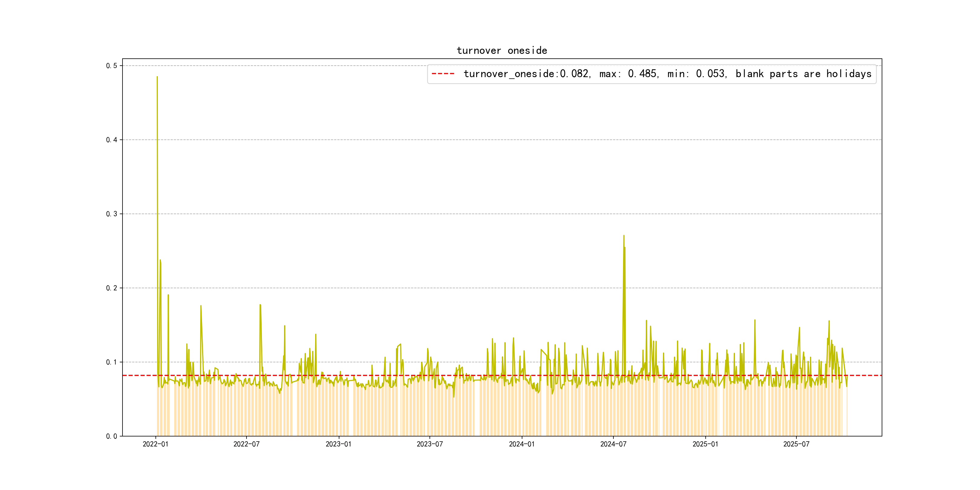
Task: Click the 0.1 y-axis tick label
Action: click(x=112, y=362)
